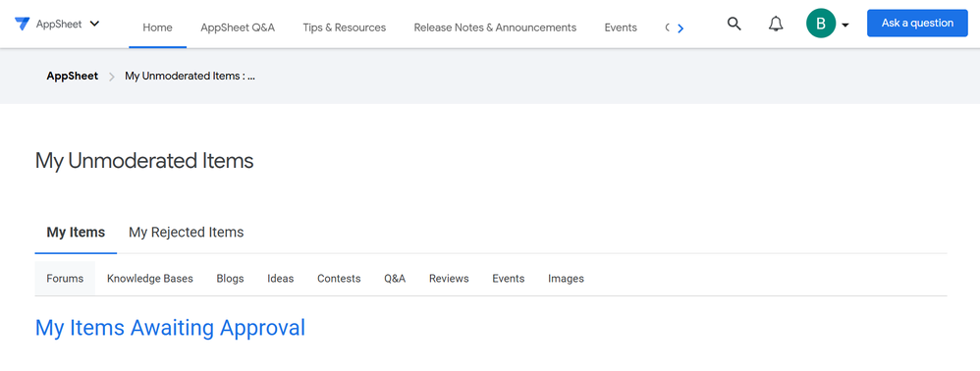Select the Events sub-tab under My Items
This screenshot has height=371, width=980.
pyautogui.click(x=508, y=279)
